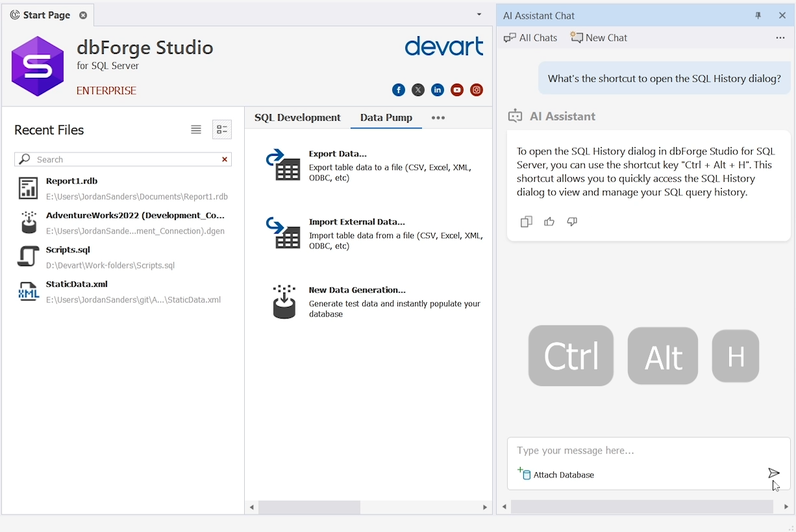Start Export Data... wizard

point(338,154)
